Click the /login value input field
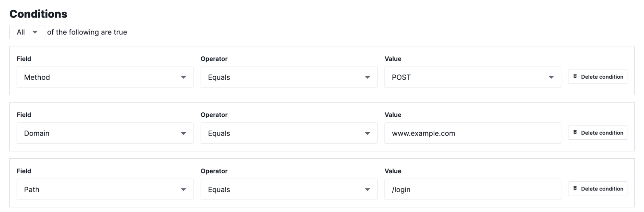This screenshot has width=644, height=212. pos(472,189)
